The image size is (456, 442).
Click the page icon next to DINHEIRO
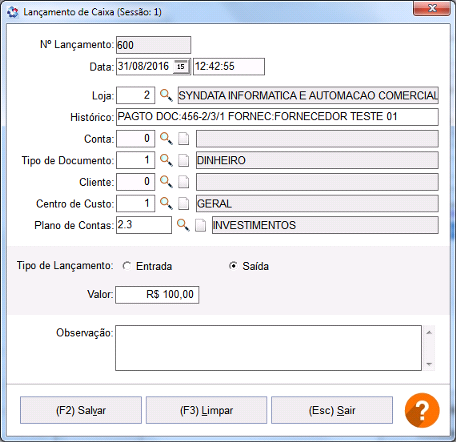click(183, 160)
